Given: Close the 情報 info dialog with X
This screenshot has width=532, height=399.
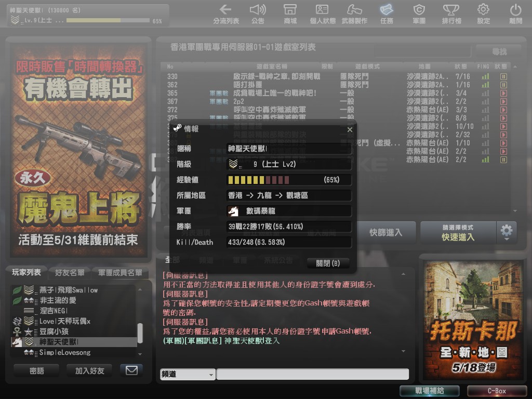Looking at the screenshot, I should click(350, 129).
